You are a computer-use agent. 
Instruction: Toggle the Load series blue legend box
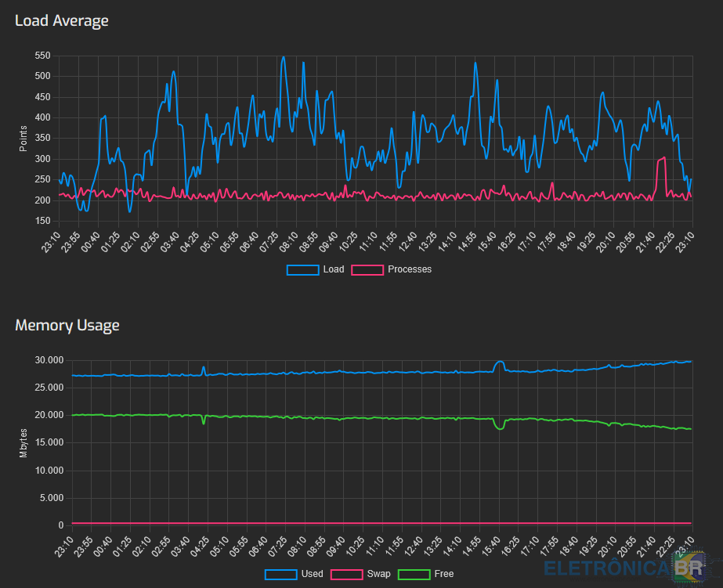click(x=302, y=269)
